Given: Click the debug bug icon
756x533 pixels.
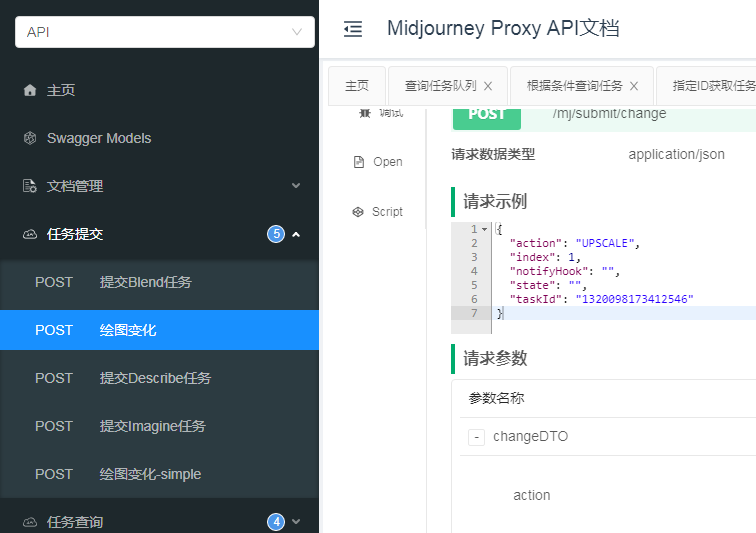Looking at the screenshot, I should pyautogui.click(x=364, y=113).
